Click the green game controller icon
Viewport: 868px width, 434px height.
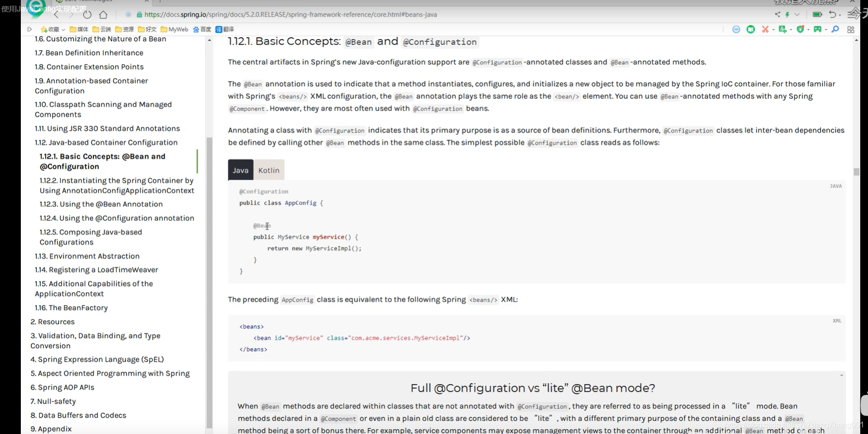[818, 30]
